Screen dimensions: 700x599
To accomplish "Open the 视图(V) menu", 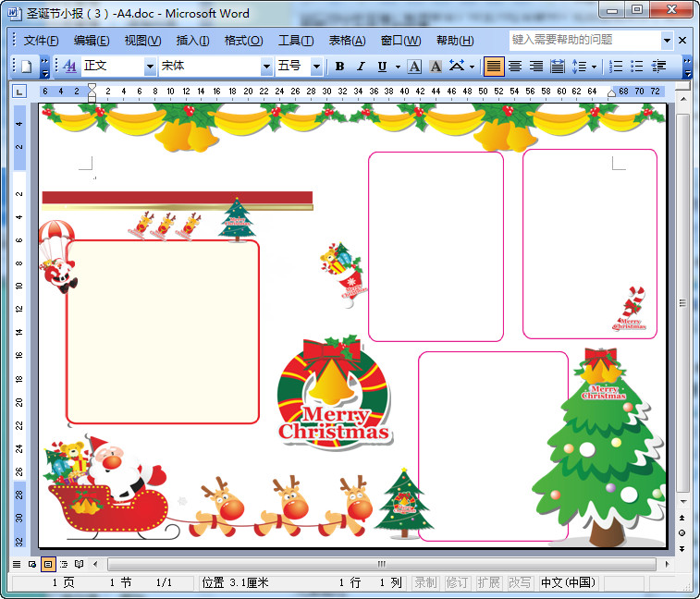I will click(142, 41).
